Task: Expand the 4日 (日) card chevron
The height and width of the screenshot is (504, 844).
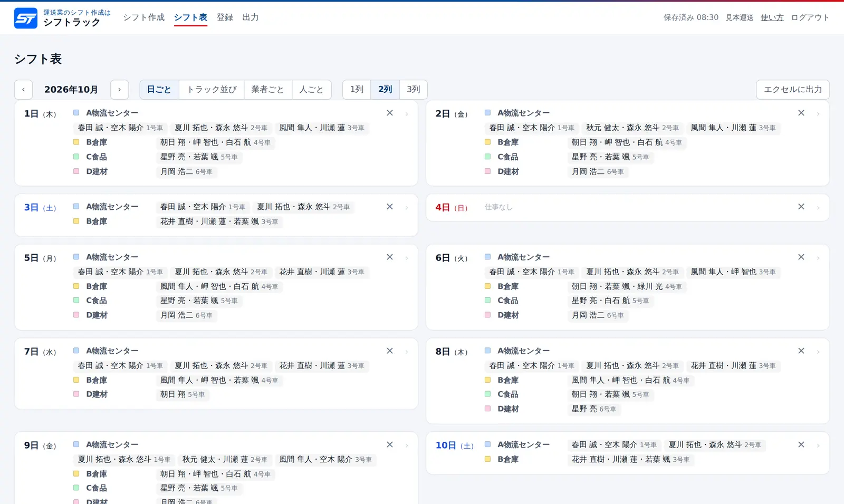Action: (818, 208)
